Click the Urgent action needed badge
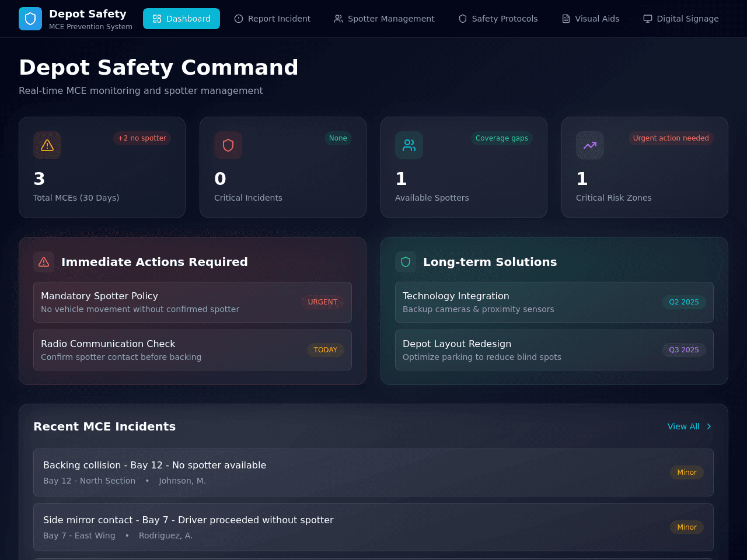This screenshot has width=747, height=560. click(671, 138)
